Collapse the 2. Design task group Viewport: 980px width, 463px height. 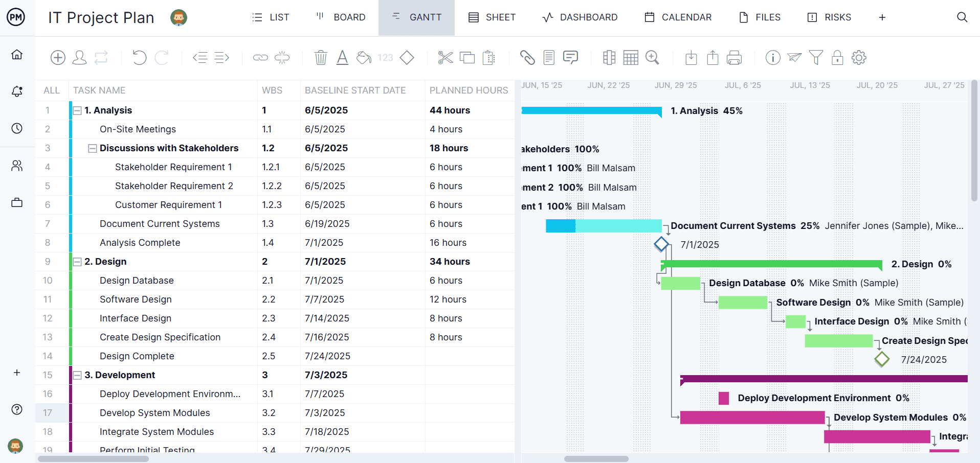tap(77, 262)
